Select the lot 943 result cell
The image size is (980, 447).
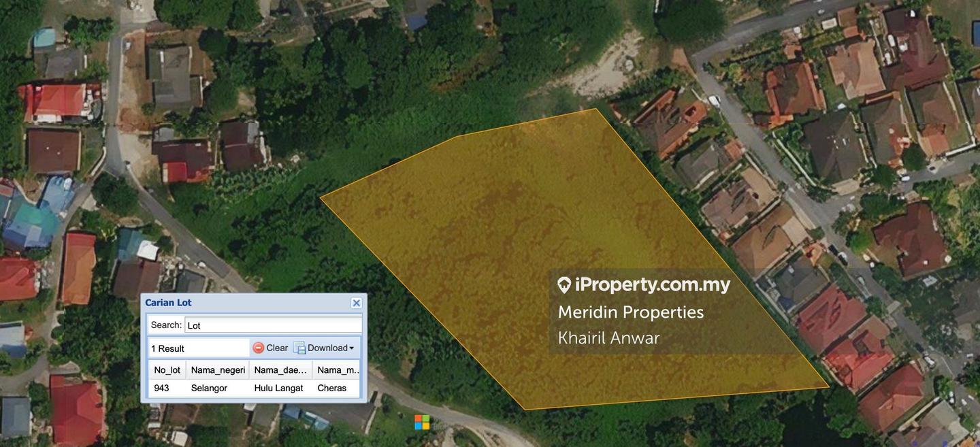tap(167, 388)
